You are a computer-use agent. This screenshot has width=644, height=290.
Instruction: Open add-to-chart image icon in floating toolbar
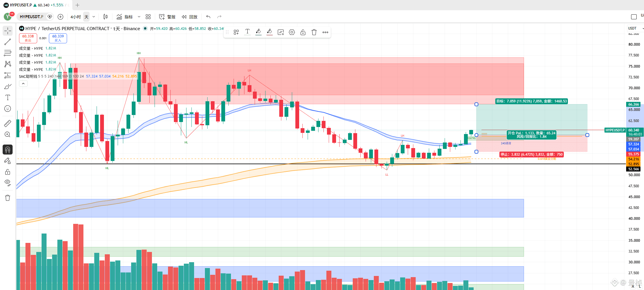pos(281,32)
